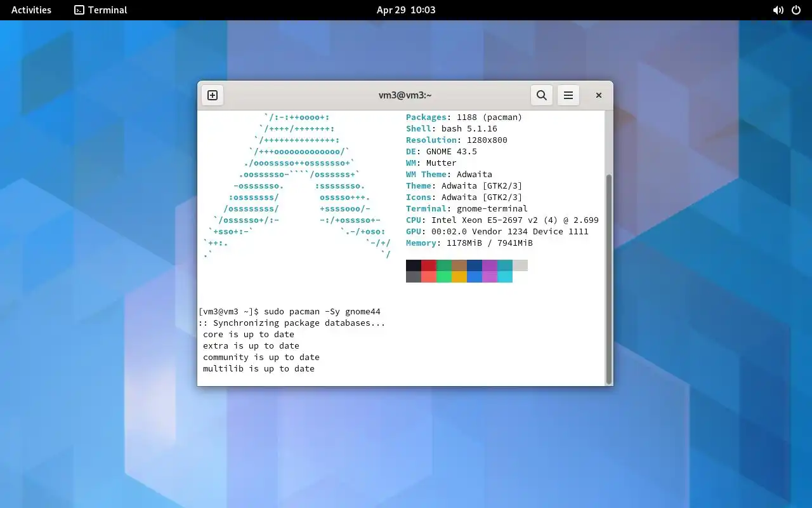812x508 pixels.
Task: Open the terminal search tool
Action: [541, 95]
